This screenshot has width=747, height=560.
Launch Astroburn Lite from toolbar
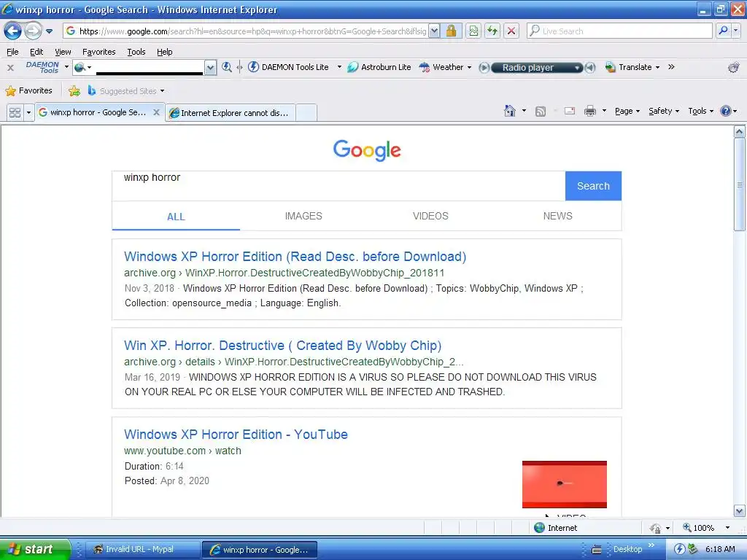pos(379,67)
